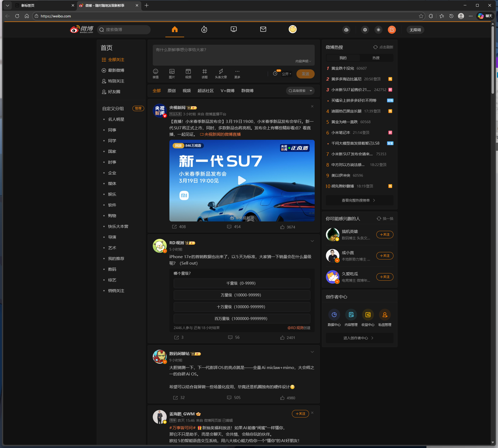Open browser favorites star icon
498x448 pixels.
[421, 16]
